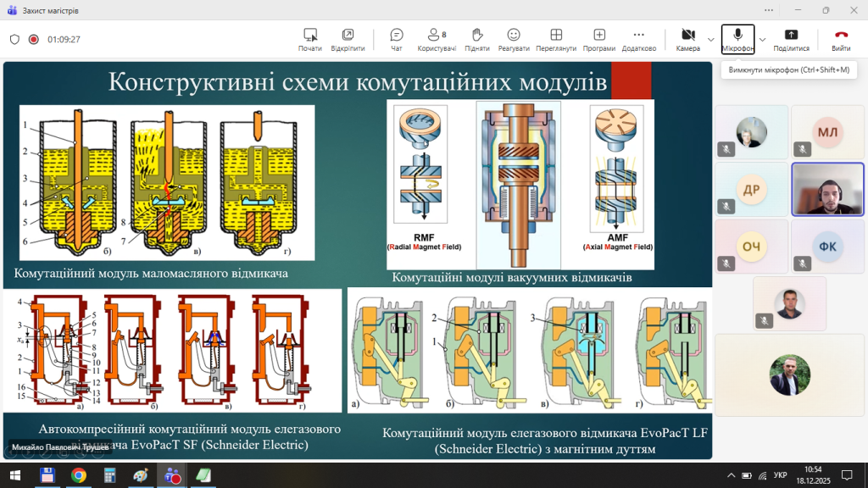Toggle the microphone (Мікрофон)
Viewport: 868px width, 488px height.
[x=737, y=39]
